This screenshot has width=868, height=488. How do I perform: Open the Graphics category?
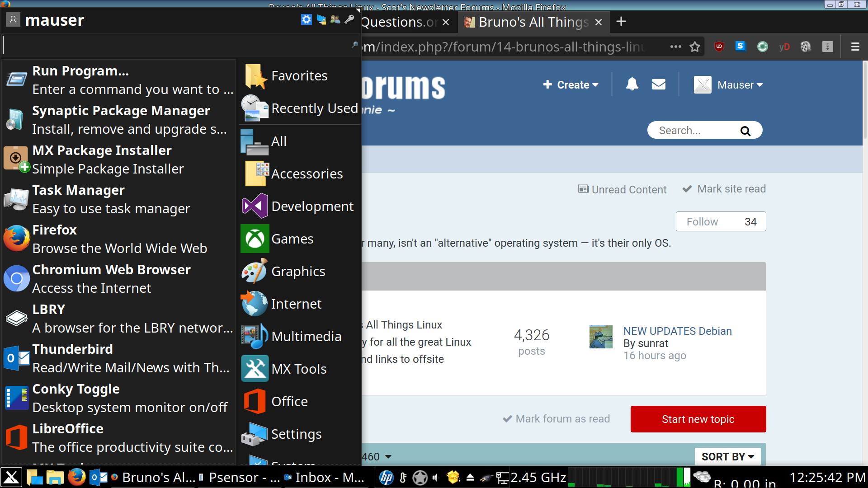[299, 271]
